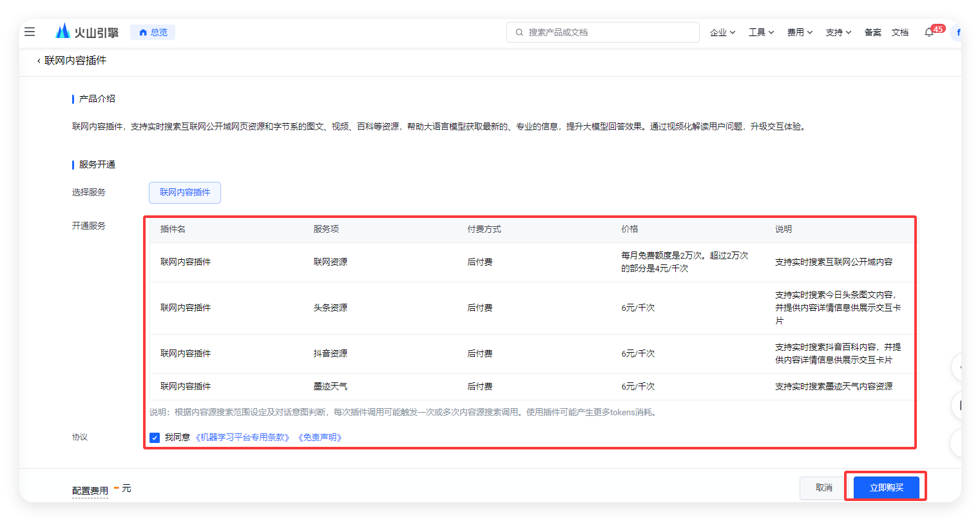Viewport: 980px width, 521px height.
Task: Click the 头条资源 service cell
Action: point(331,308)
